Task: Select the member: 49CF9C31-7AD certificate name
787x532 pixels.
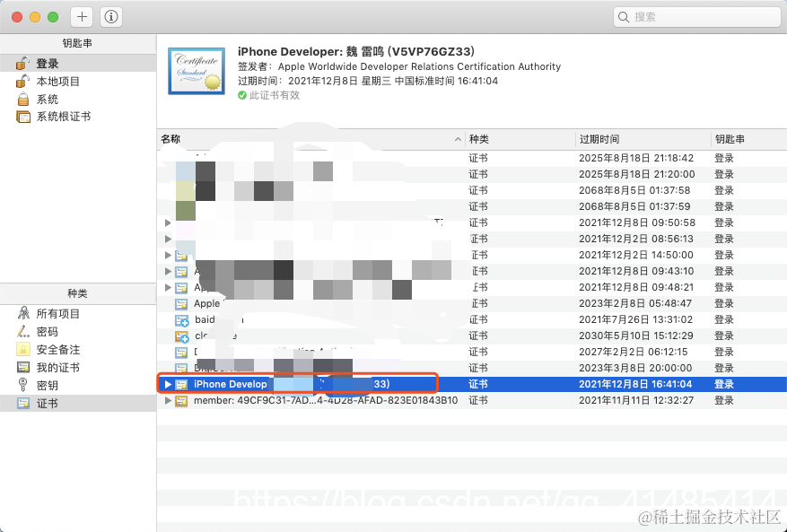Action: [326, 400]
